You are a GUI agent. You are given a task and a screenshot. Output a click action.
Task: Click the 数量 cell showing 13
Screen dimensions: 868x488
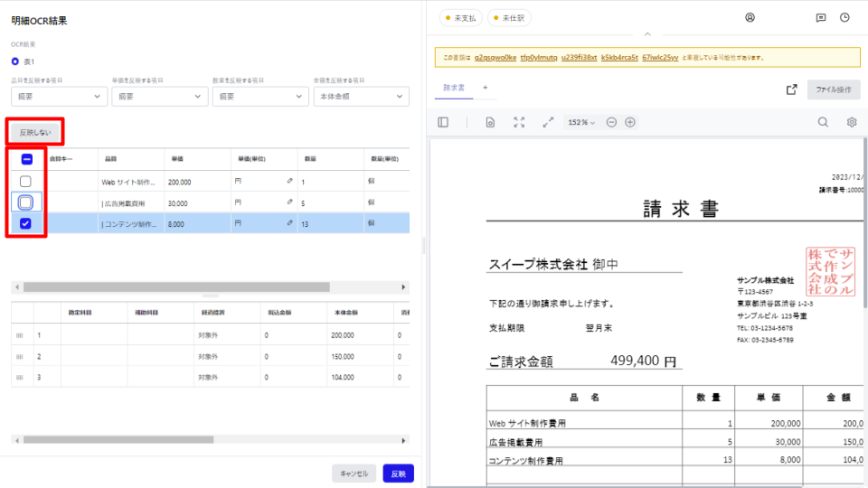coord(331,224)
